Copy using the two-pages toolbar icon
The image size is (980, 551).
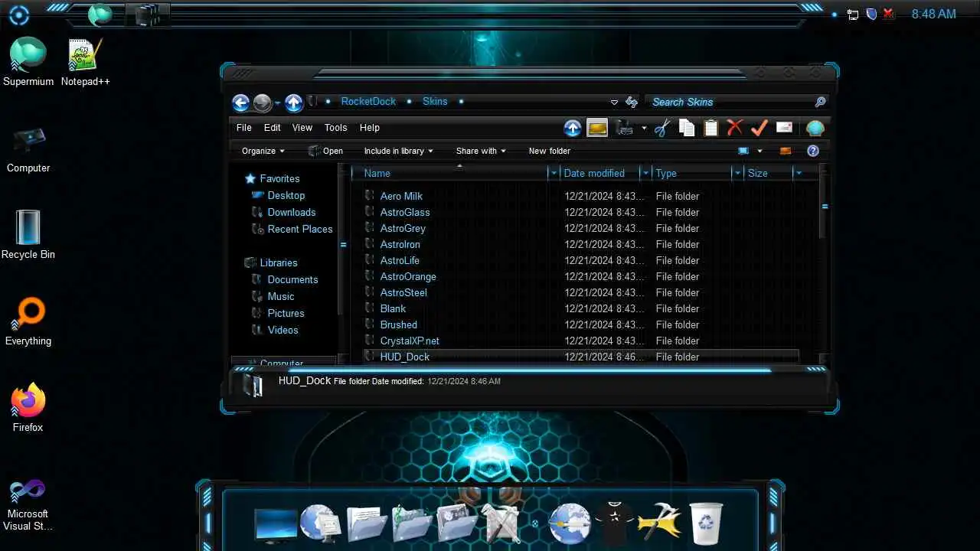687,128
